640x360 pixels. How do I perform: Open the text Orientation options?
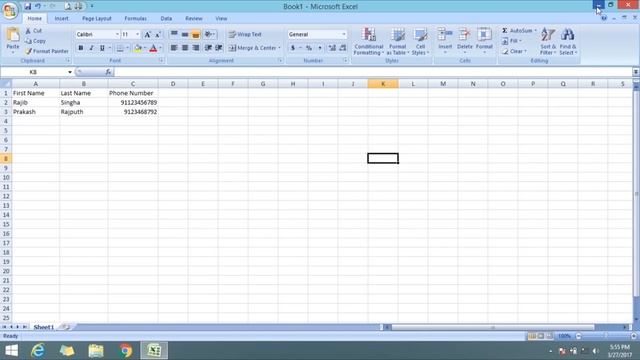[209, 34]
